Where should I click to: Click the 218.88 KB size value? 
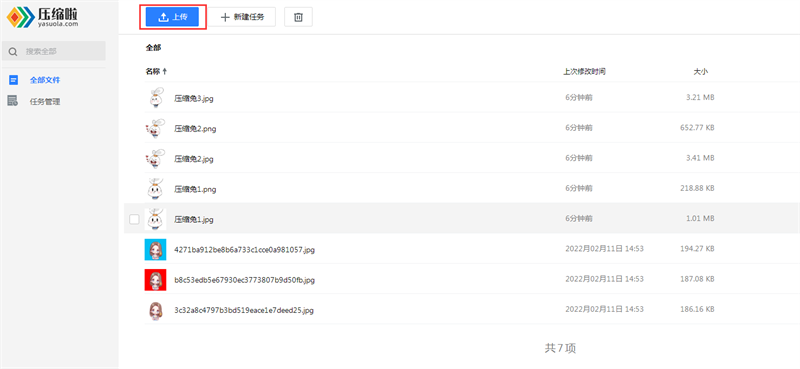(697, 188)
